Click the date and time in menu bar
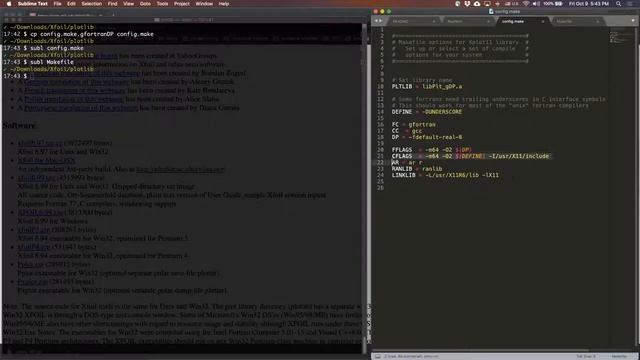Screen dimensions: 640x360 pyautogui.click(x=589, y=4)
